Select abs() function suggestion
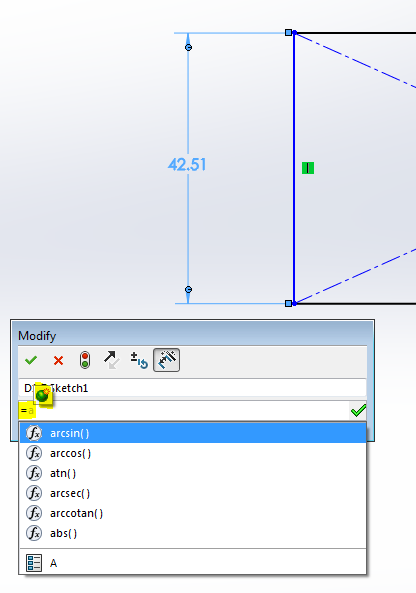Image resolution: width=416 pixels, height=593 pixels. tap(193, 533)
